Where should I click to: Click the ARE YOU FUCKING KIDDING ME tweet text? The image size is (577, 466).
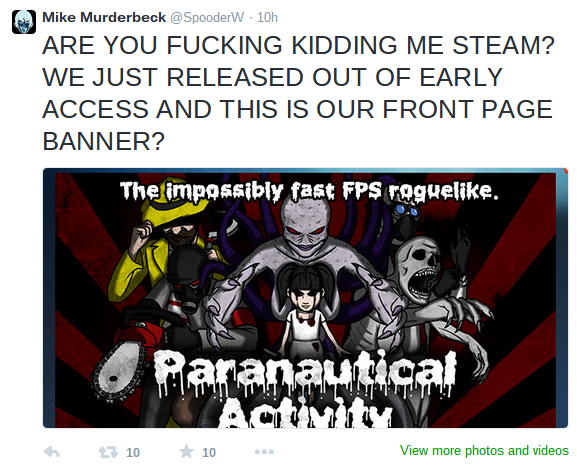pos(298,93)
